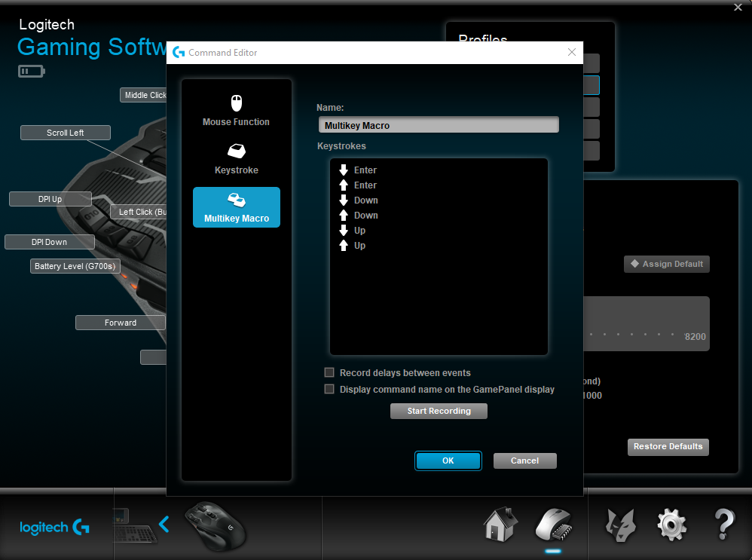Click the Start Recording button

point(439,411)
